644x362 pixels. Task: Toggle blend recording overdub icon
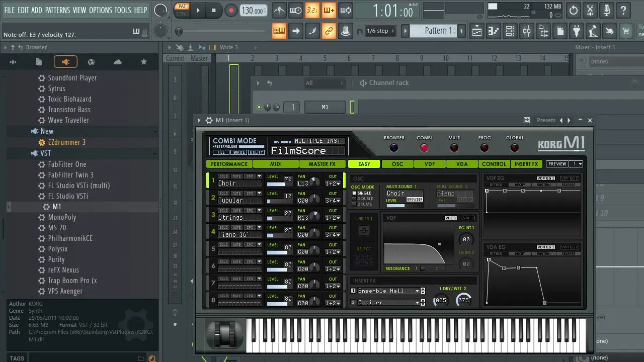329,10
